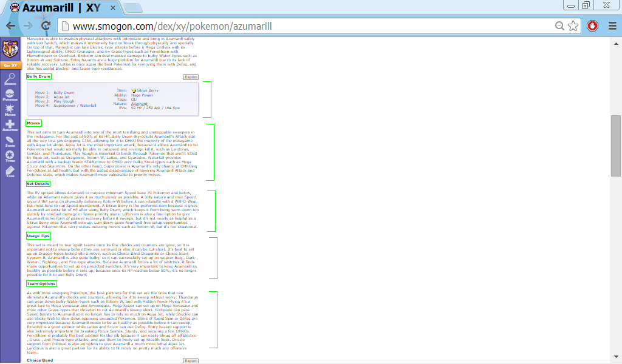Click the page vertical scrollbar thumb

pos(616,146)
